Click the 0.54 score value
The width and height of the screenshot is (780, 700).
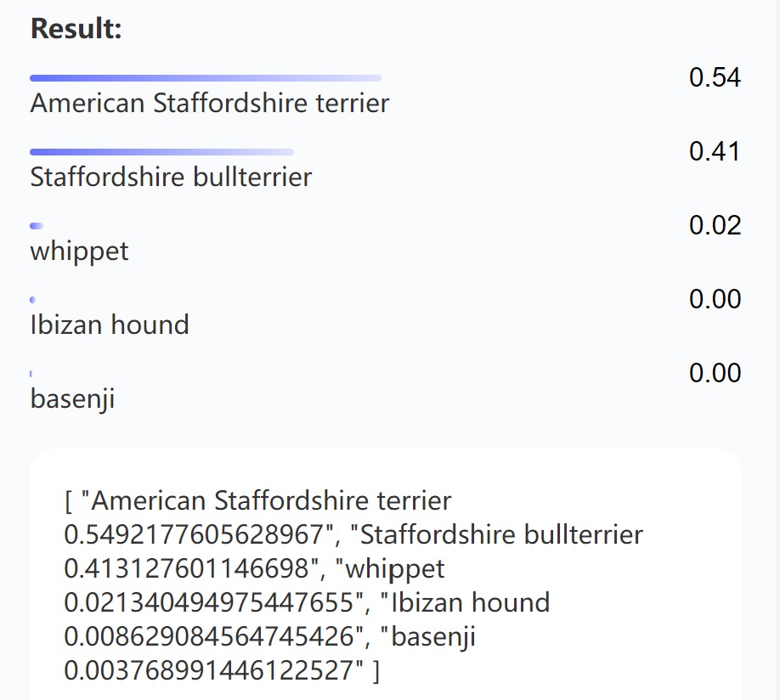point(715,78)
